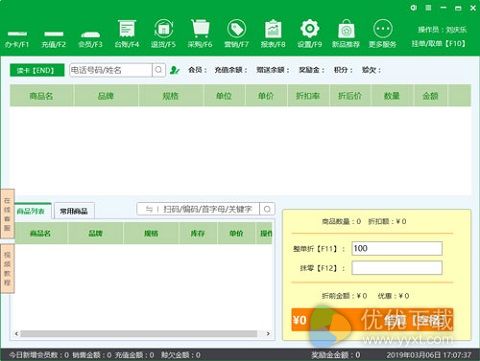
Task: Click the member search magnifier icon
Action: (x=159, y=70)
